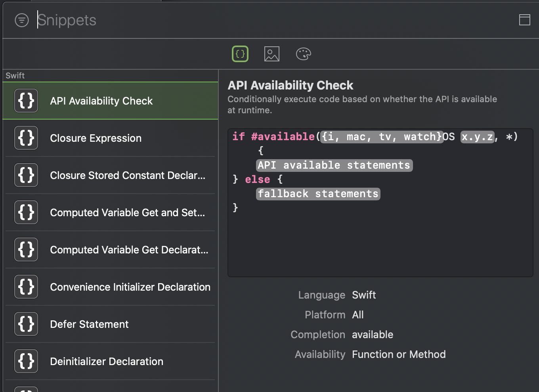Toggle the detail pane icon at top right
Screen dimensions: 539x392
524,20
